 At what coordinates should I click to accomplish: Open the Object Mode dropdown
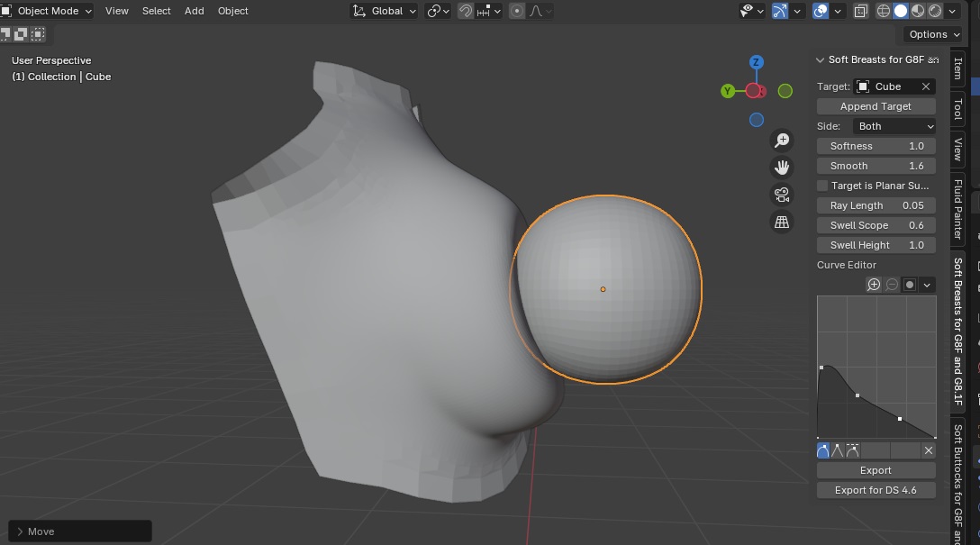(x=47, y=11)
